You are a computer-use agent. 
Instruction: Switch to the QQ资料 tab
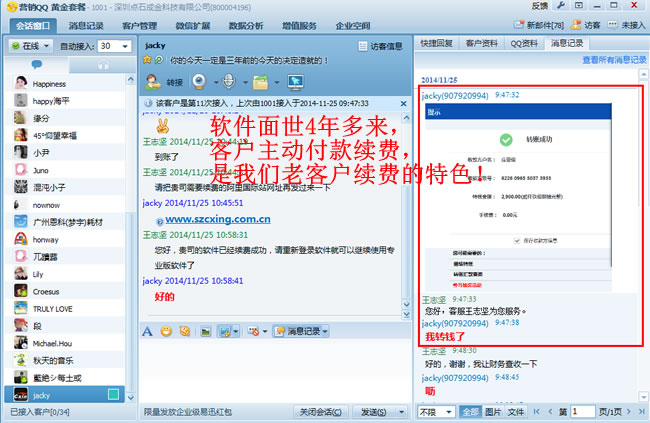524,43
